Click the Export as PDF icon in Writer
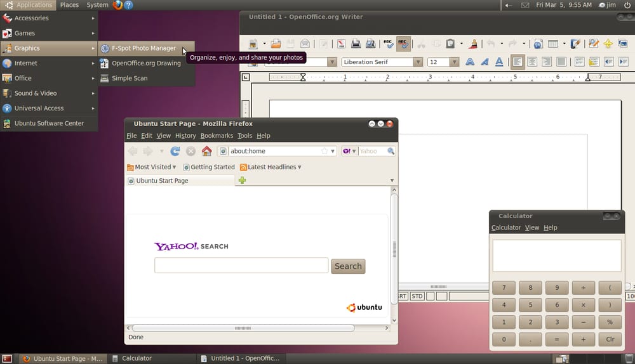This screenshot has width=635, height=364. (x=341, y=44)
